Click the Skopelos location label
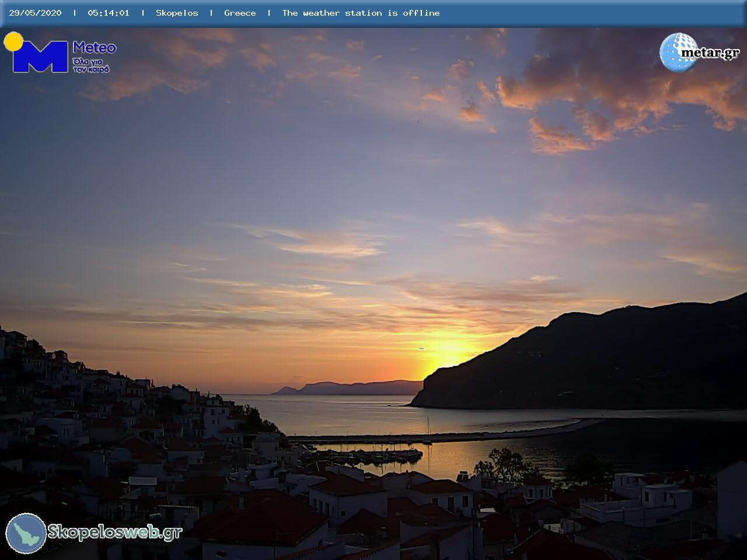Image resolution: width=747 pixels, height=560 pixels. pos(177,13)
